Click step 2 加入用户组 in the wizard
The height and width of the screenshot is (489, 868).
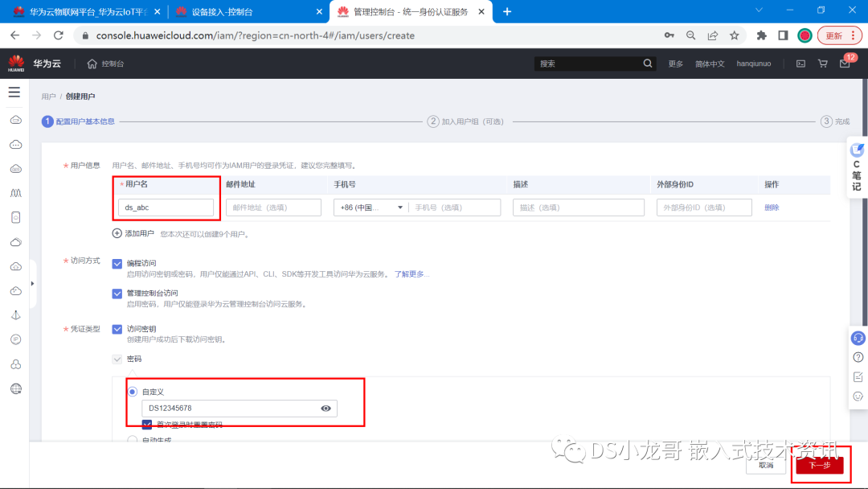point(465,121)
